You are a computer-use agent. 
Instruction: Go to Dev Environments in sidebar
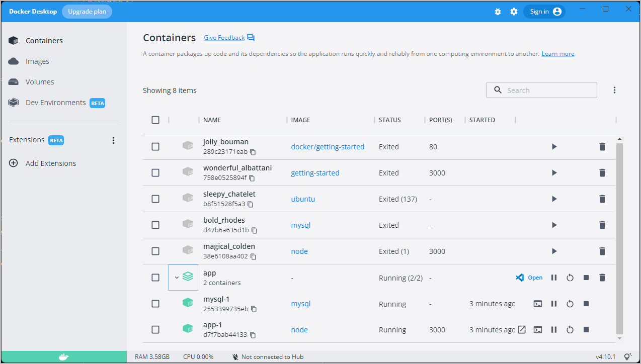point(56,103)
